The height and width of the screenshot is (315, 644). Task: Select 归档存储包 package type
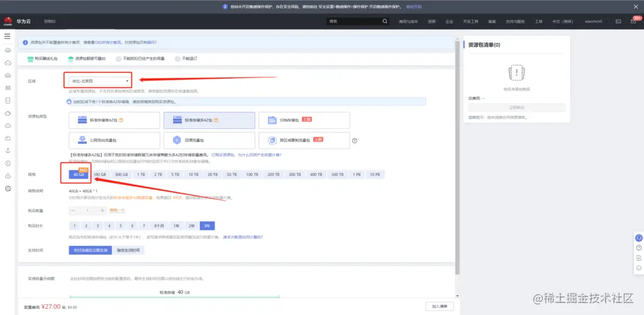click(x=304, y=120)
